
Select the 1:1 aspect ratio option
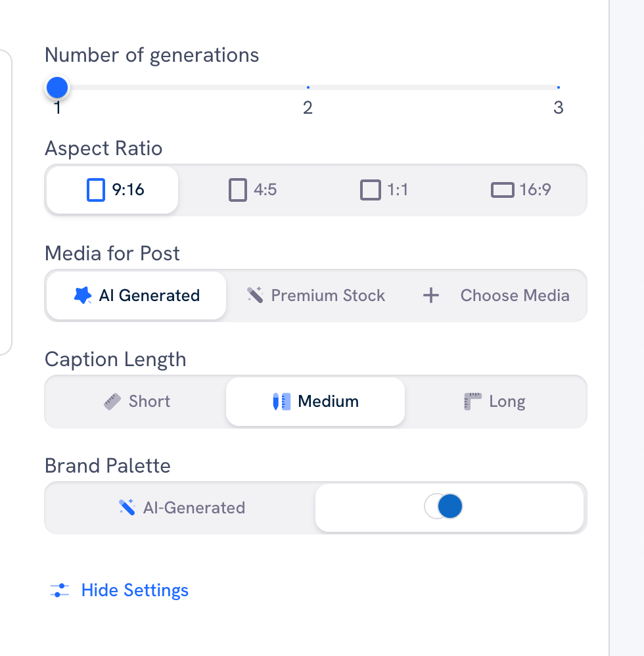click(x=384, y=189)
